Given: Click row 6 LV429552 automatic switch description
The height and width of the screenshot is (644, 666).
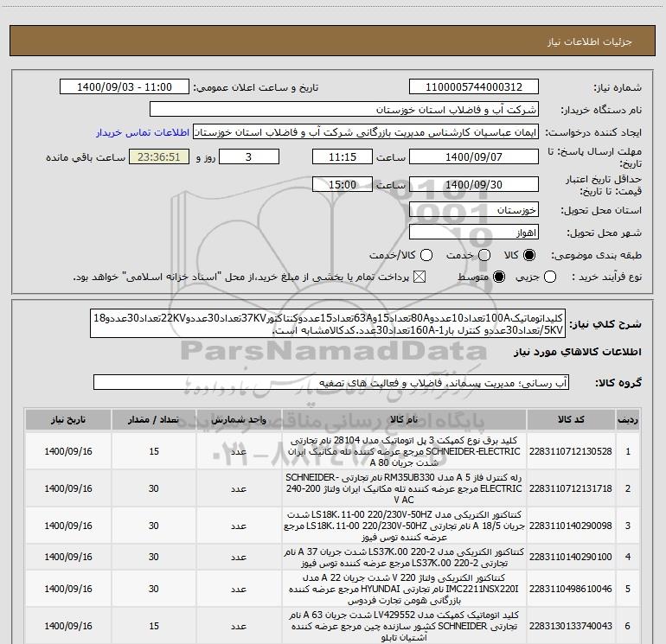Looking at the screenshot, I should tap(404, 626).
